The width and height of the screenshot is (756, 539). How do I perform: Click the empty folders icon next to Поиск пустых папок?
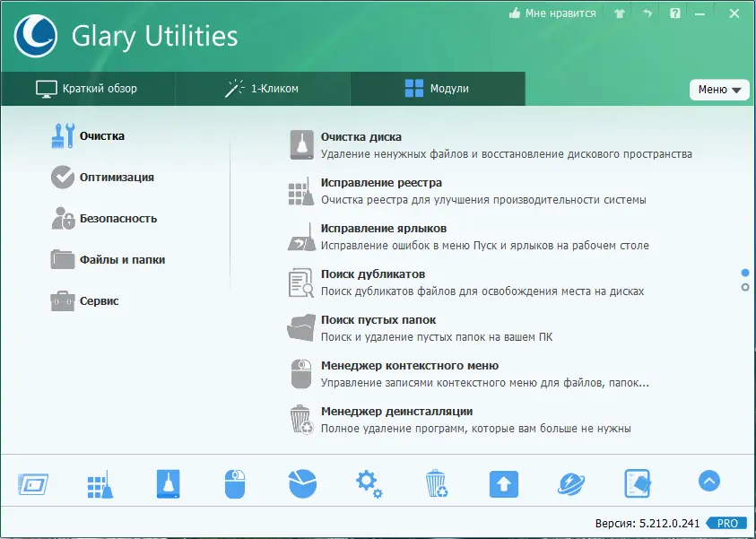tap(301, 328)
